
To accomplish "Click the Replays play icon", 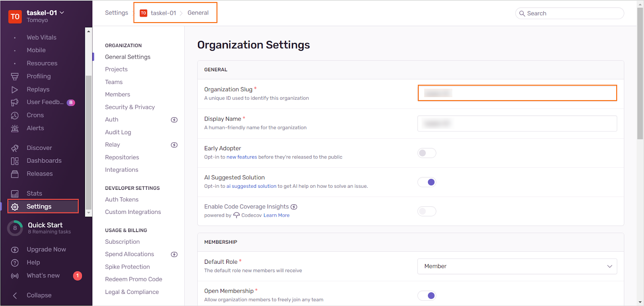I will click(15, 90).
